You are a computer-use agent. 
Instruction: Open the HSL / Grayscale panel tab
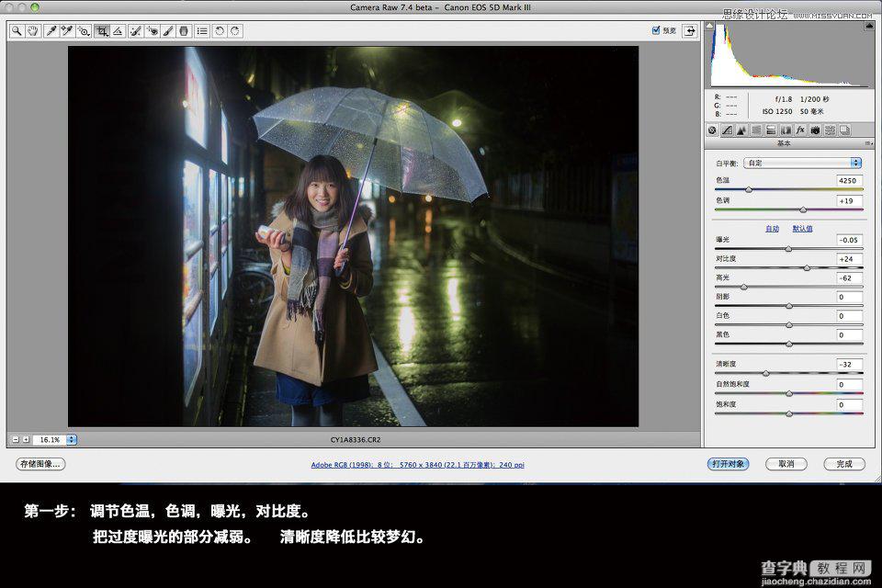pos(756,130)
